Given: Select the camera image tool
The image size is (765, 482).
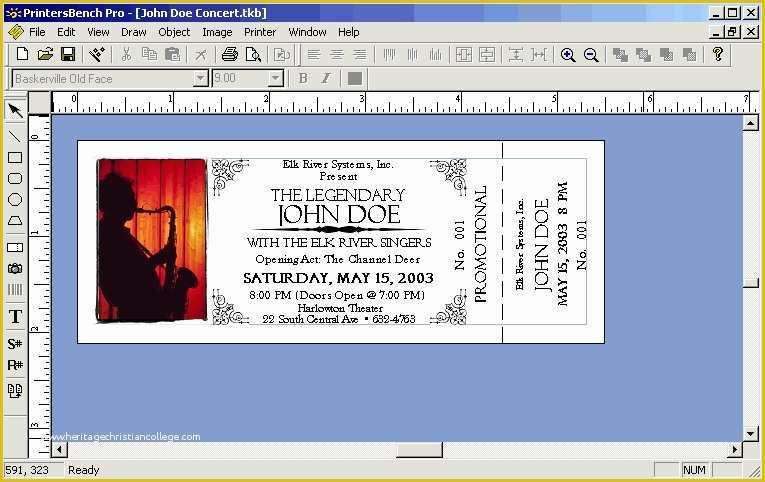Looking at the screenshot, I should tap(15, 268).
